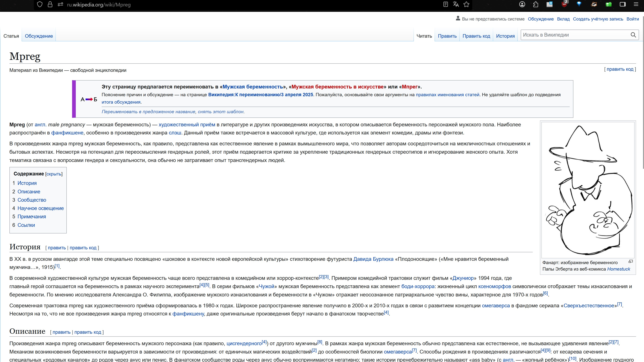This screenshot has height=362, width=644.
Task: Open uBlock Origin extension icon
Action: pos(564,4)
